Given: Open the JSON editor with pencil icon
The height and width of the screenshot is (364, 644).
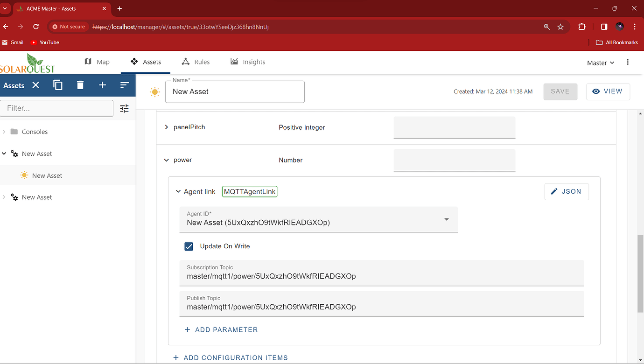Looking at the screenshot, I should coord(566,191).
